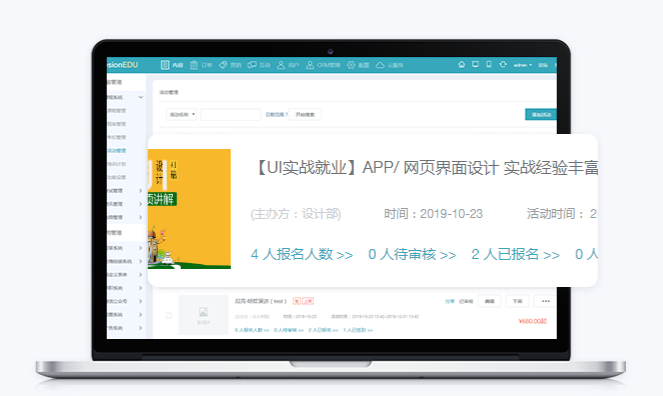The image size is (663, 396).
Task: Open the 4 人报名人数 >> link
Action: pos(301,254)
